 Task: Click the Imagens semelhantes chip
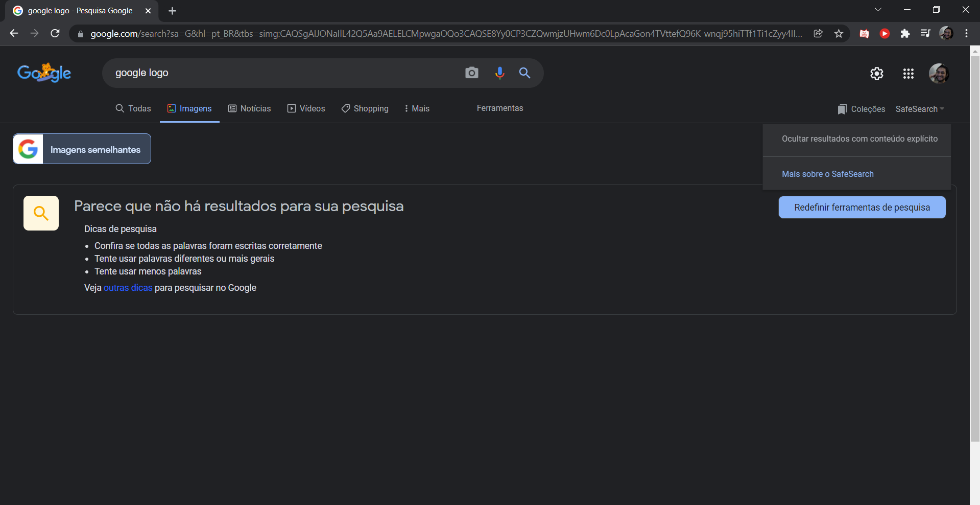click(82, 149)
